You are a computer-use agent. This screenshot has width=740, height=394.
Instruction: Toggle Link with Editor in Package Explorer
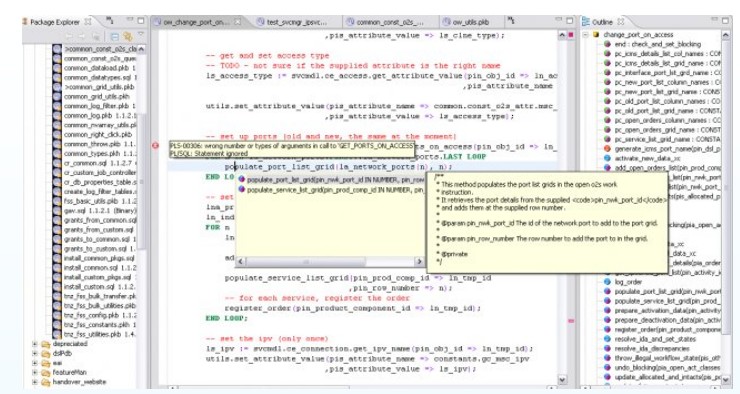pos(127,36)
